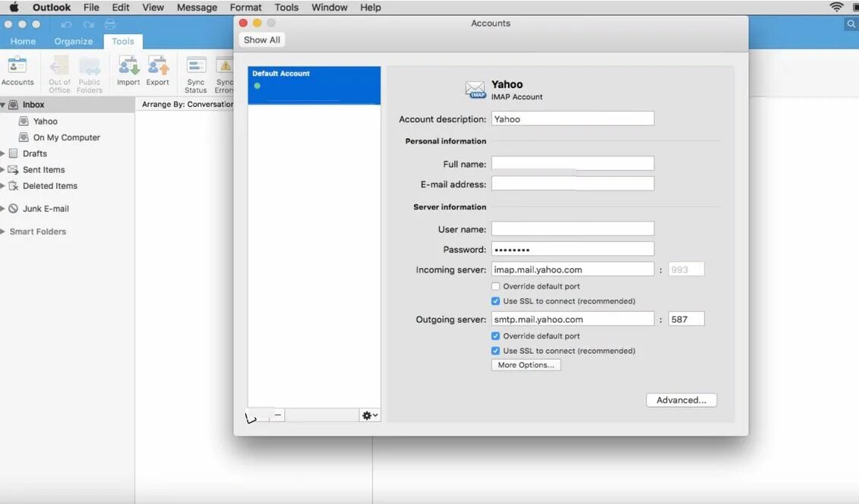The height and width of the screenshot is (504, 859).
Task: Select the Deleted Items folder
Action: tap(50, 186)
